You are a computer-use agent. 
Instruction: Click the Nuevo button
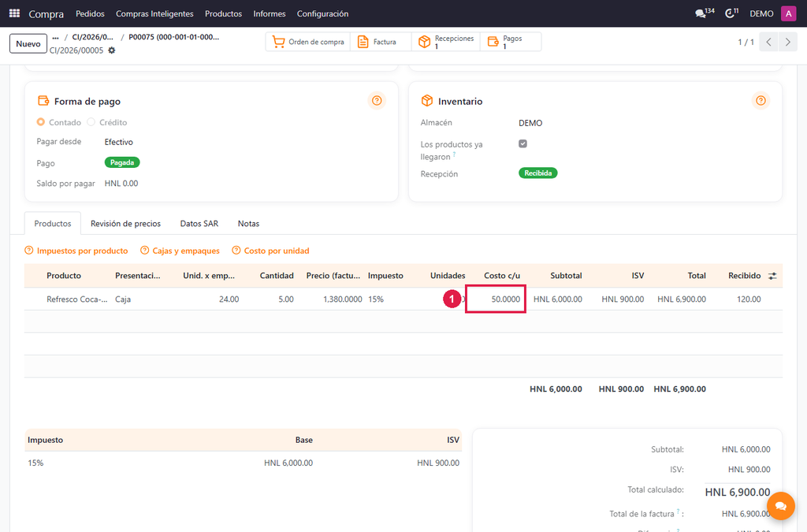click(x=28, y=43)
